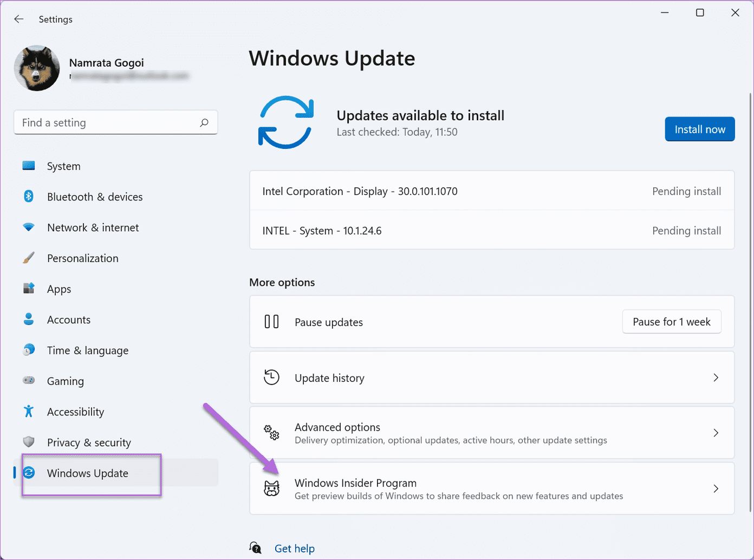Open Update history
The image size is (754, 560).
point(492,377)
